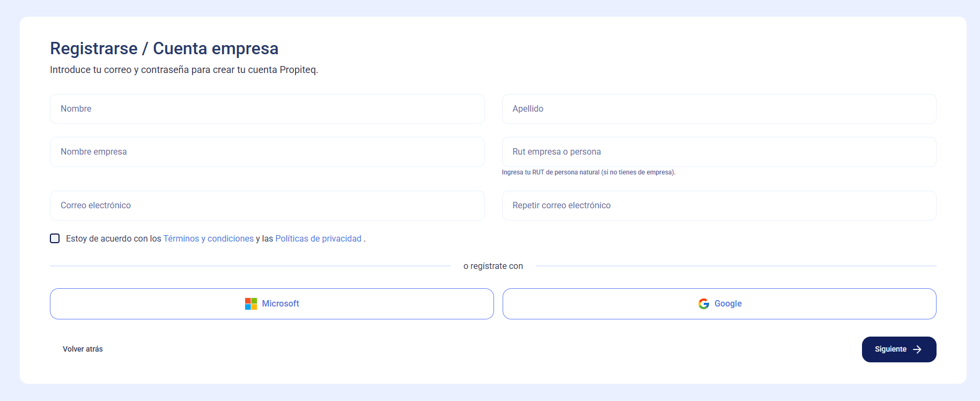Select the Nombre empresa field
Viewport: 980px width, 401px height.
click(267, 152)
